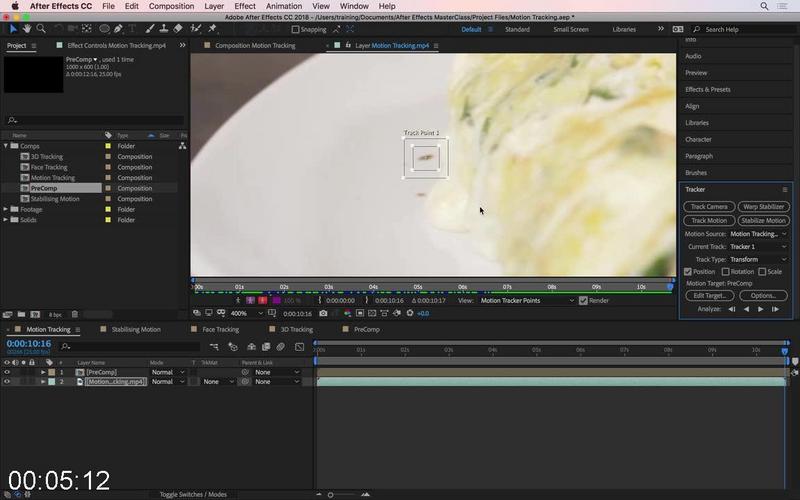Screen dimensions: 800x500
Task: Hide the [PreComp] layer with eye toggle
Action: (x=7, y=372)
